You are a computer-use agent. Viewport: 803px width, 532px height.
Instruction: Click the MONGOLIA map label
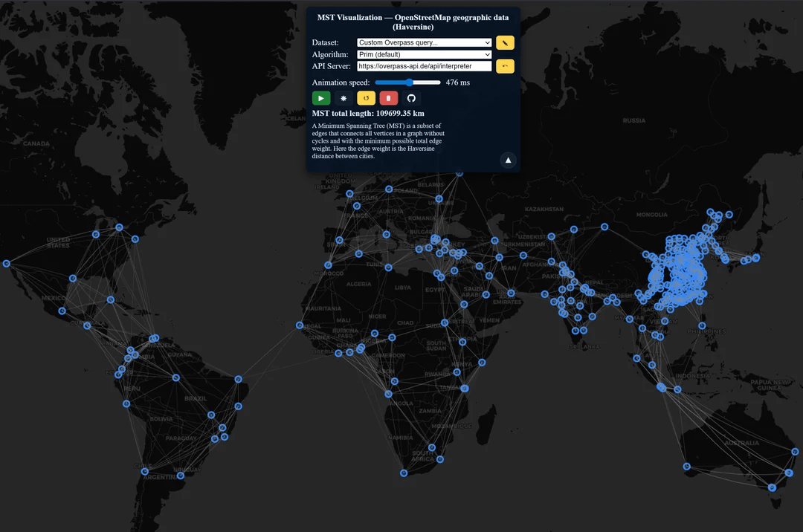click(x=652, y=215)
